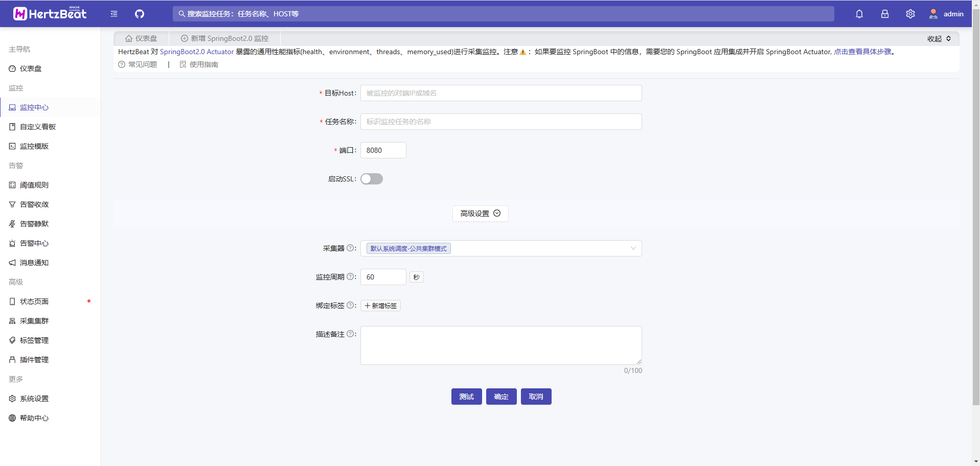
Task: Open 告警中心 in sidebar
Action: click(34, 243)
